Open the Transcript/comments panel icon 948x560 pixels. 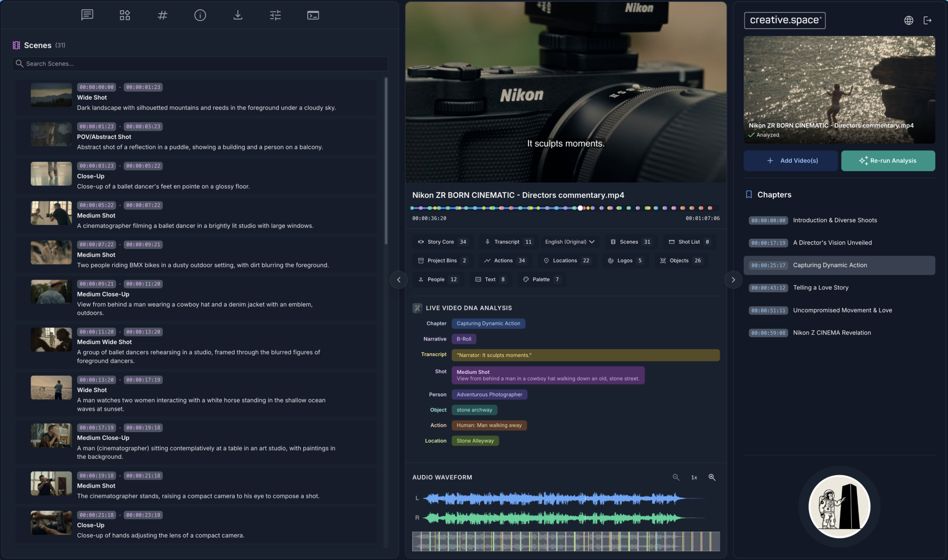tap(87, 15)
